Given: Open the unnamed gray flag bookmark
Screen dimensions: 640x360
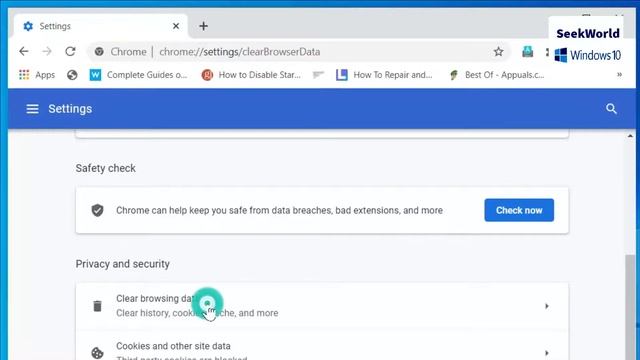Looking at the screenshot, I should click(318, 75).
